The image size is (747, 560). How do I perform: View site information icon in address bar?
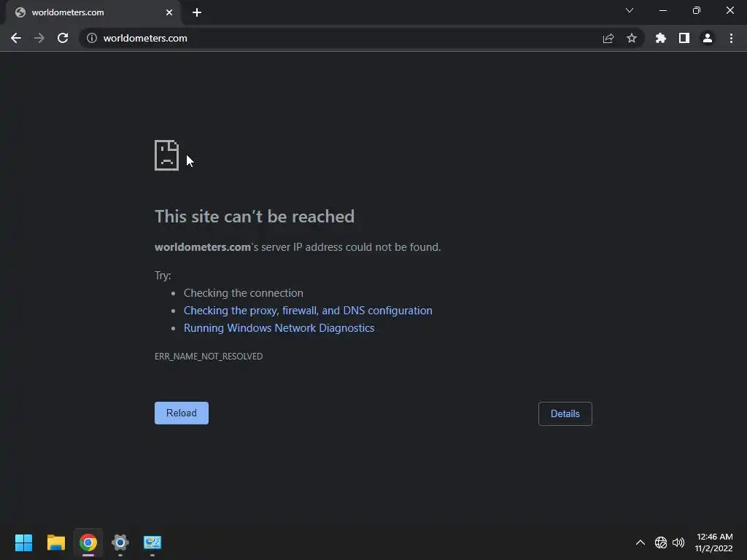(x=92, y=38)
